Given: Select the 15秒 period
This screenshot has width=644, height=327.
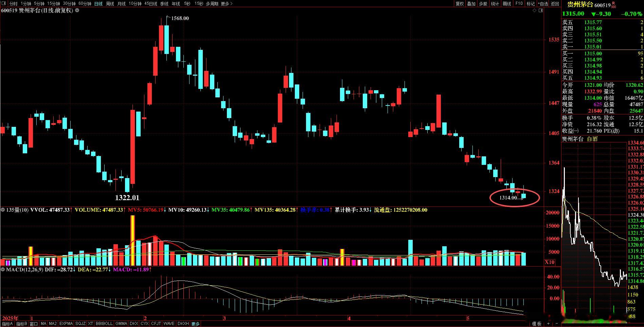Looking at the screenshot, I should pos(199,4).
